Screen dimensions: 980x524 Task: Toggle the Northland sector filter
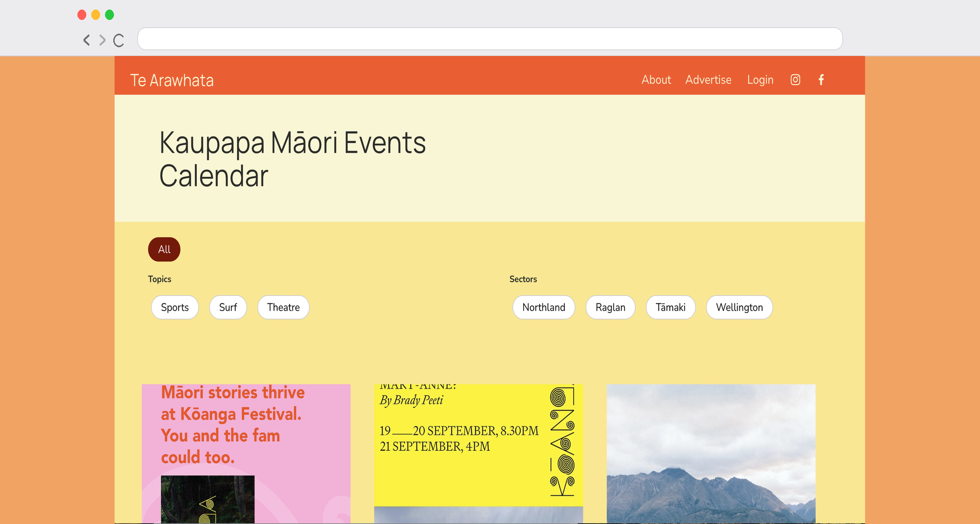click(544, 307)
